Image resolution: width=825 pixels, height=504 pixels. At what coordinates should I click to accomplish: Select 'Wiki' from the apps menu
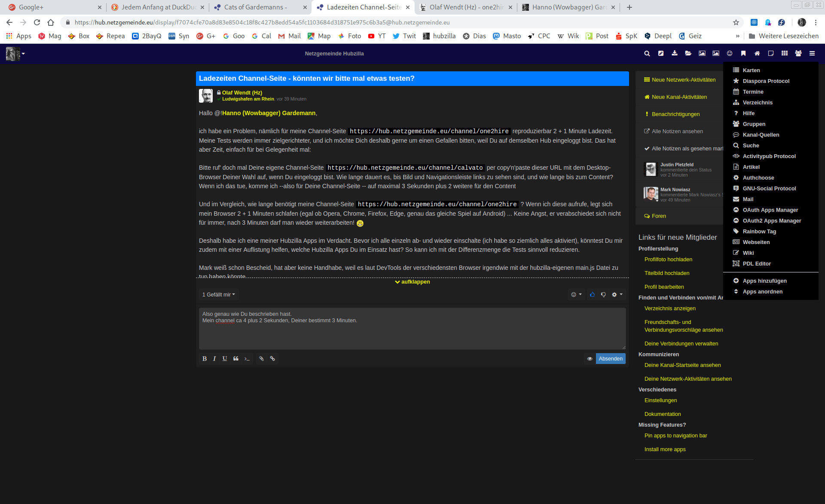[x=748, y=253]
